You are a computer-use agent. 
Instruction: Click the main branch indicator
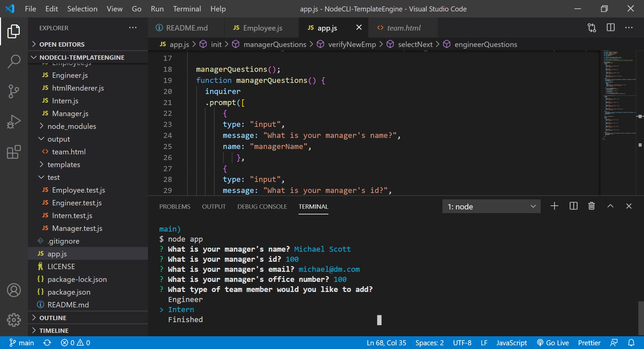tap(22, 343)
